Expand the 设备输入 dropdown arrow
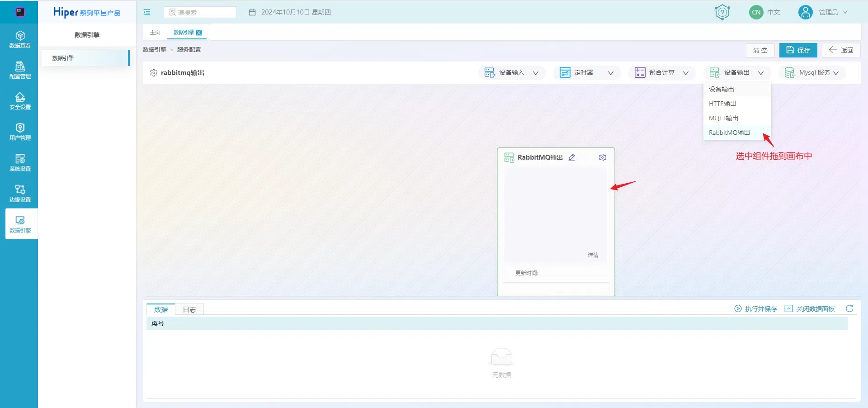This screenshot has width=868, height=408. 536,73
